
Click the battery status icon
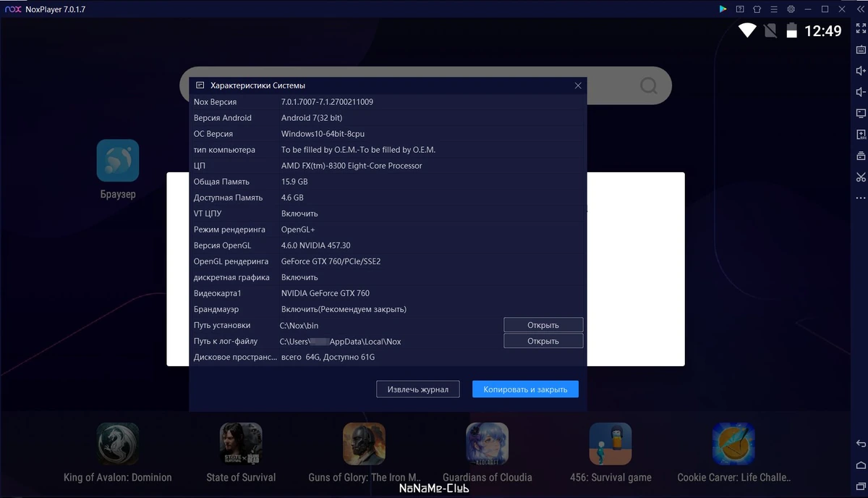[x=793, y=30]
